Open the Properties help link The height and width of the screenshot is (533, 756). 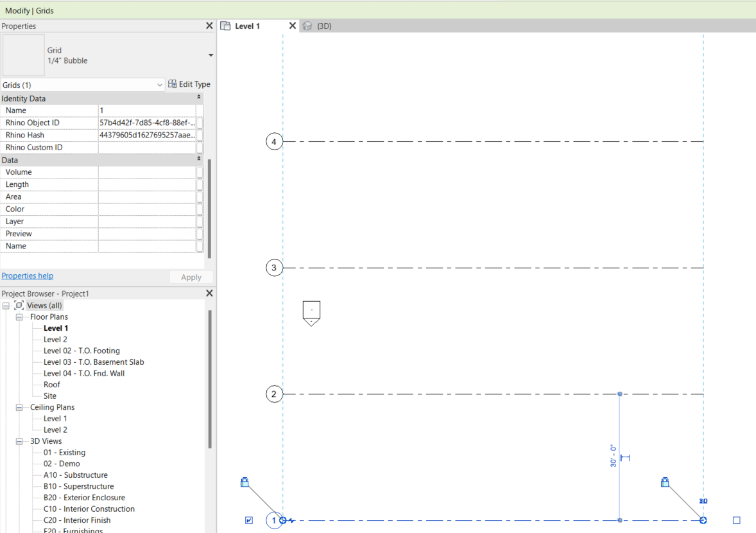(x=28, y=275)
